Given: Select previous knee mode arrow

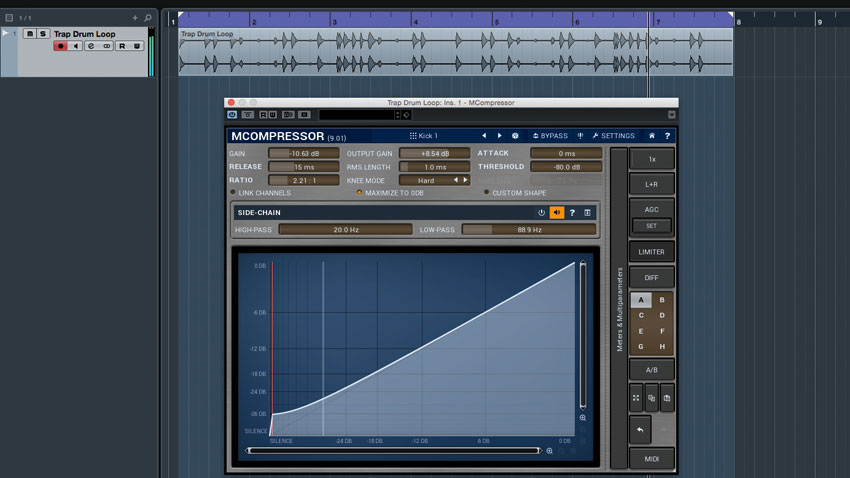Looking at the screenshot, I should pyautogui.click(x=456, y=180).
